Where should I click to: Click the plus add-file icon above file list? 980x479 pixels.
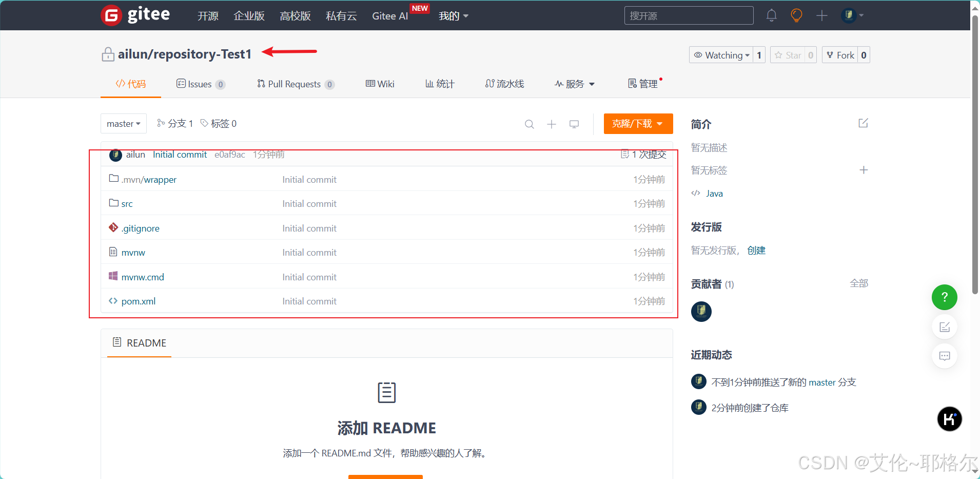552,124
